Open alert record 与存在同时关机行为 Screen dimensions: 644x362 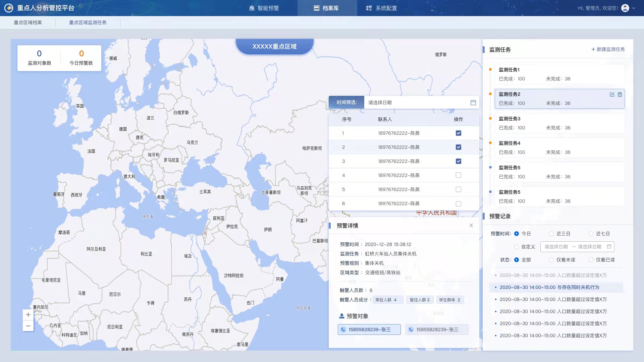coord(556,287)
